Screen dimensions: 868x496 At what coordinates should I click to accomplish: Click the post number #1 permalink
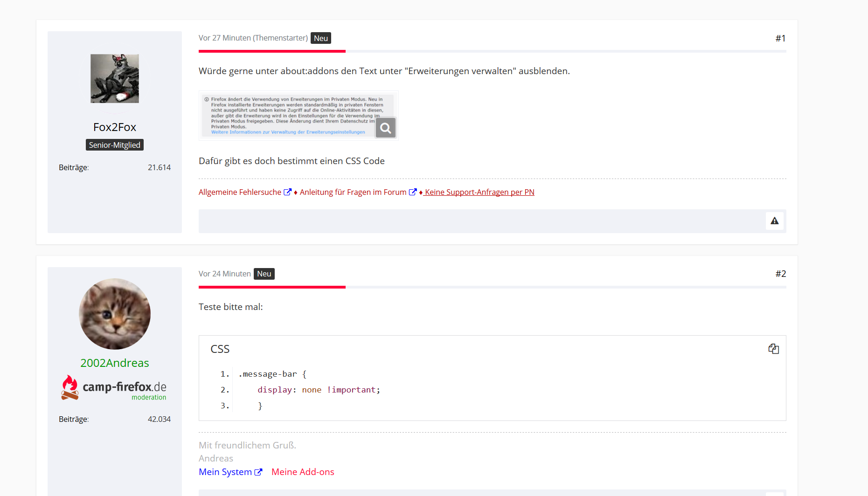point(781,38)
